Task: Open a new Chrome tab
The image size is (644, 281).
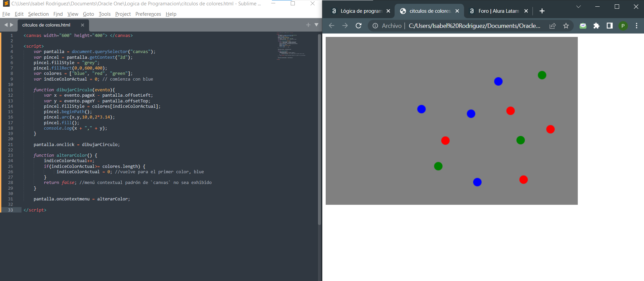Action: (542, 11)
